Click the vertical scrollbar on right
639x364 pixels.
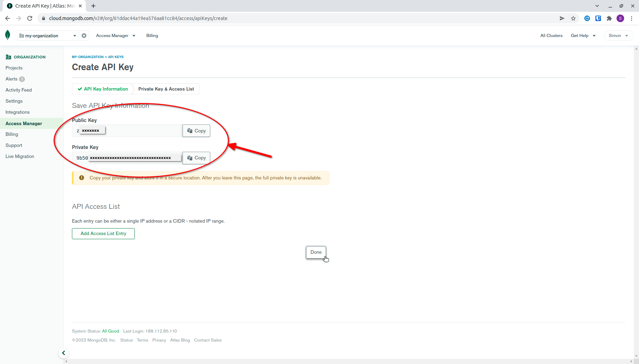pos(636,202)
